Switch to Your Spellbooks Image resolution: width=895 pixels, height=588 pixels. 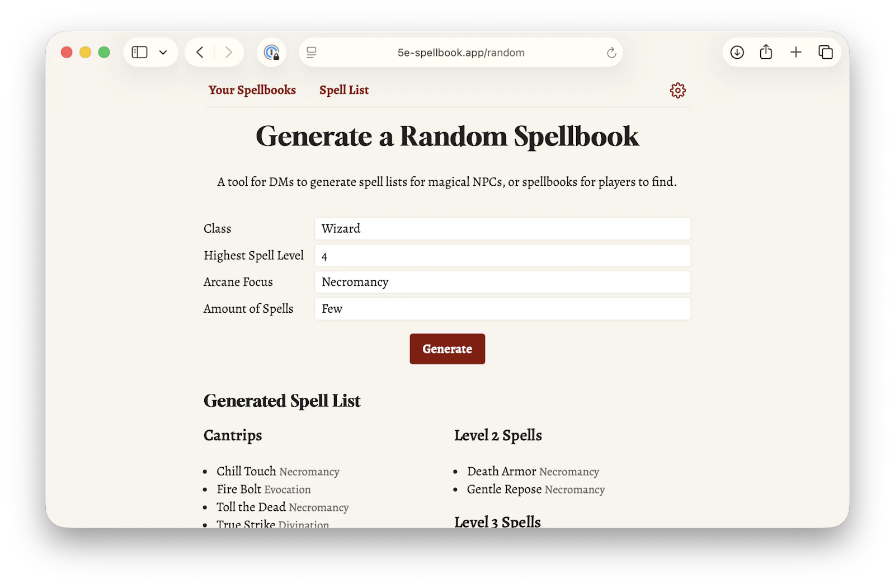pyautogui.click(x=252, y=90)
